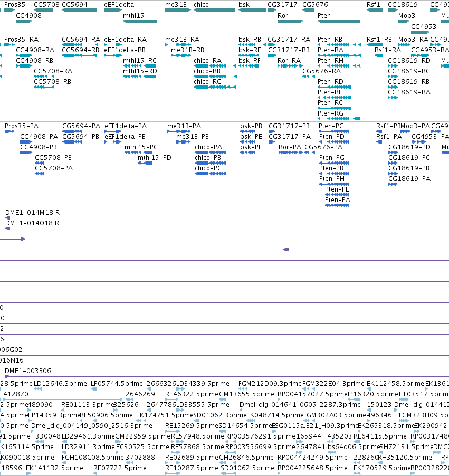Open the SD01062.3prime EST label
Screen dimensions: 449x476
[220, 415]
